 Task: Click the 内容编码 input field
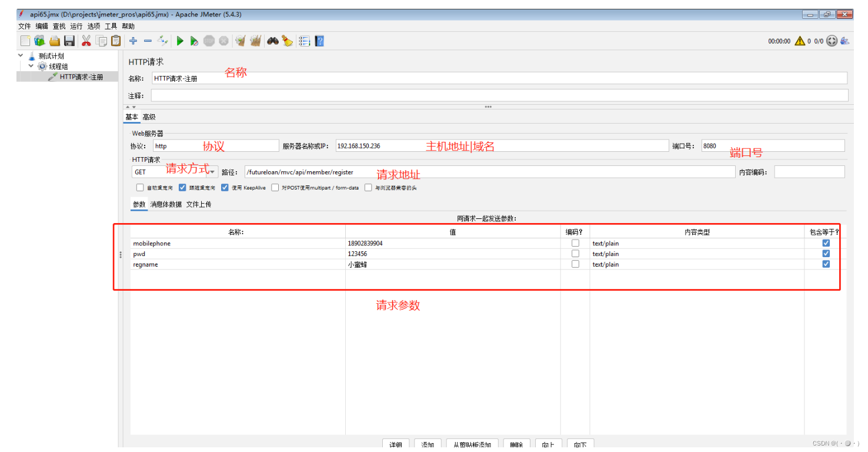coord(809,172)
